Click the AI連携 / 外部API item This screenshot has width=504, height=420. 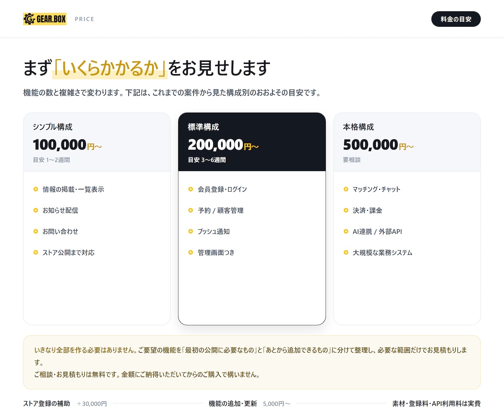tap(377, 231)
